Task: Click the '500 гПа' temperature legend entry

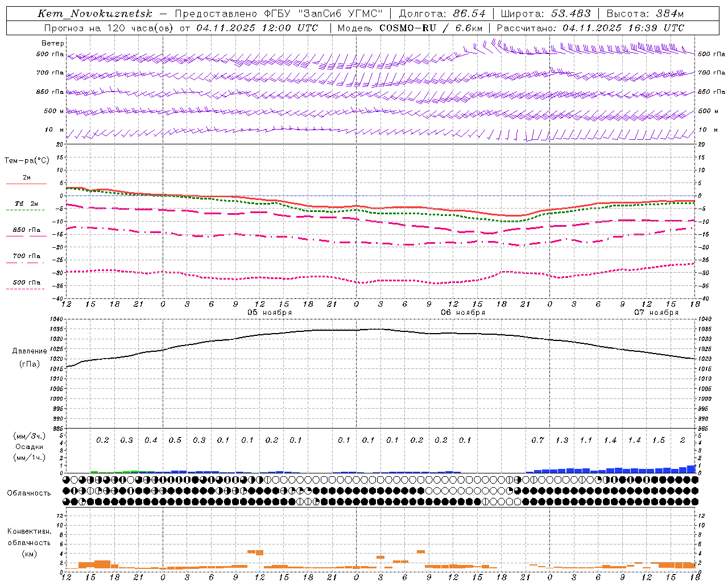Action: coord(27,282)
